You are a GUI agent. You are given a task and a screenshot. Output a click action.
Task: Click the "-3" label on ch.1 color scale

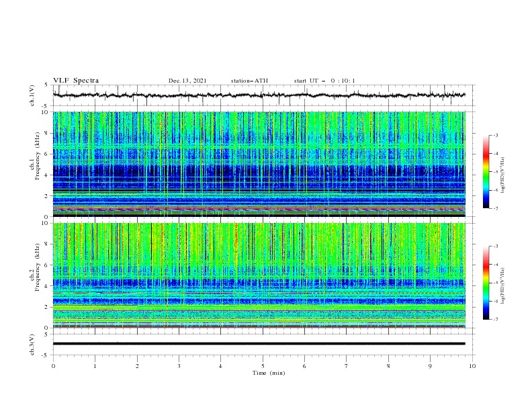[496, 135]
